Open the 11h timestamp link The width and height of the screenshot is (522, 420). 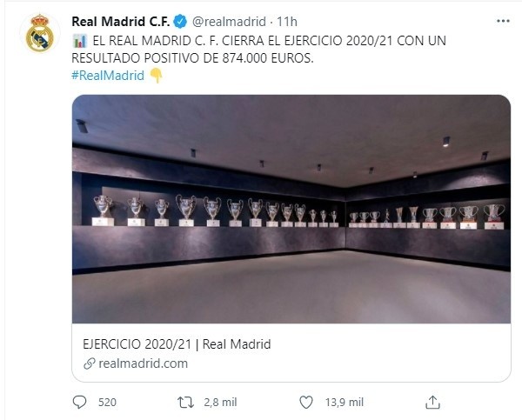pyautogui.click(x=286, y=22)
